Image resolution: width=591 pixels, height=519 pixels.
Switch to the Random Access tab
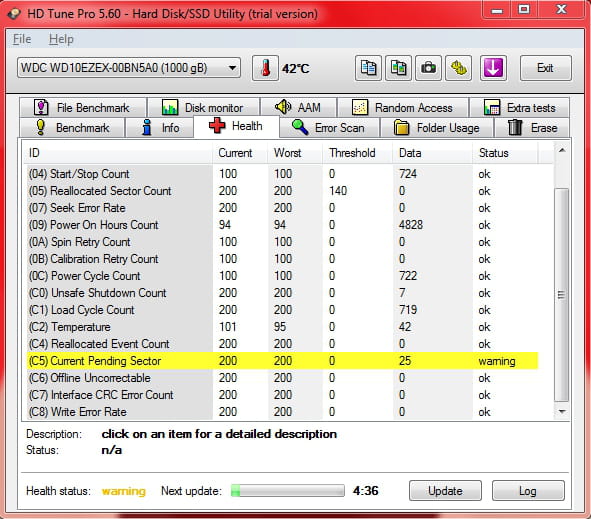pyautogui.click(x=403, y=108)
